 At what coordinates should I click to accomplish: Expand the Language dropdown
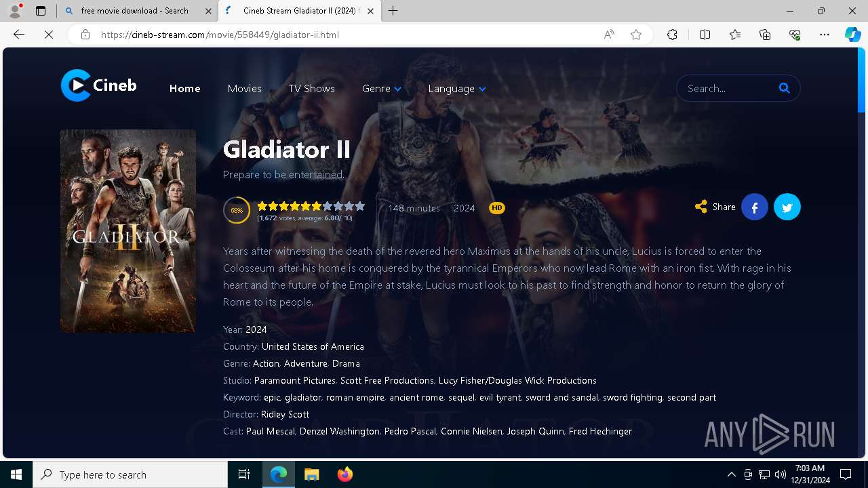[457, 89]
